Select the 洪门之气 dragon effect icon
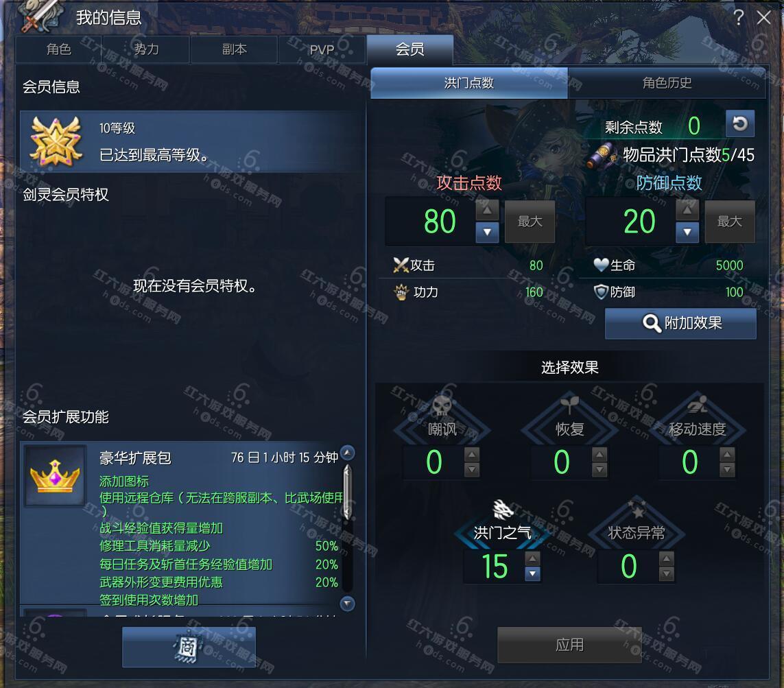This screenshot has width=784, height=688. coord(503,510)
